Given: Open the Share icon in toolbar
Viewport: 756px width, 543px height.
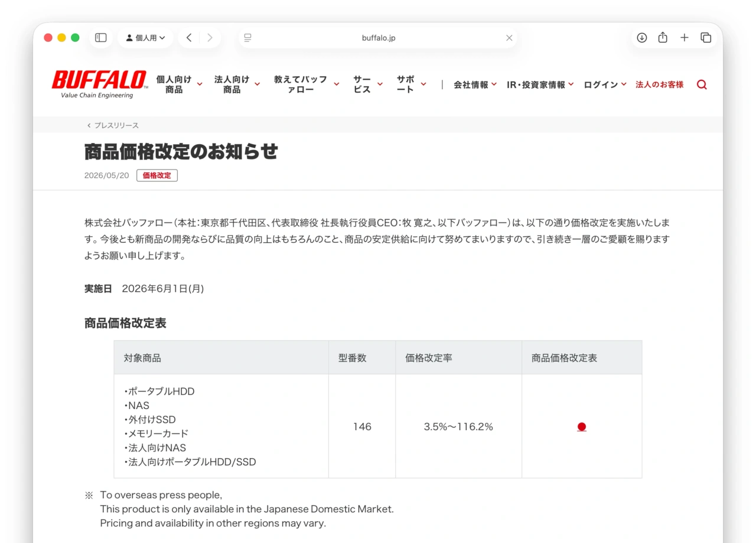Looking at the screenshot, I should (663, 38).
